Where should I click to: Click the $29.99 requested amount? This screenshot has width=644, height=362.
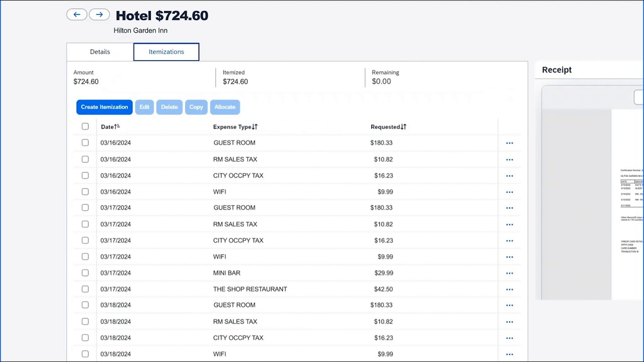coord(384,273)
